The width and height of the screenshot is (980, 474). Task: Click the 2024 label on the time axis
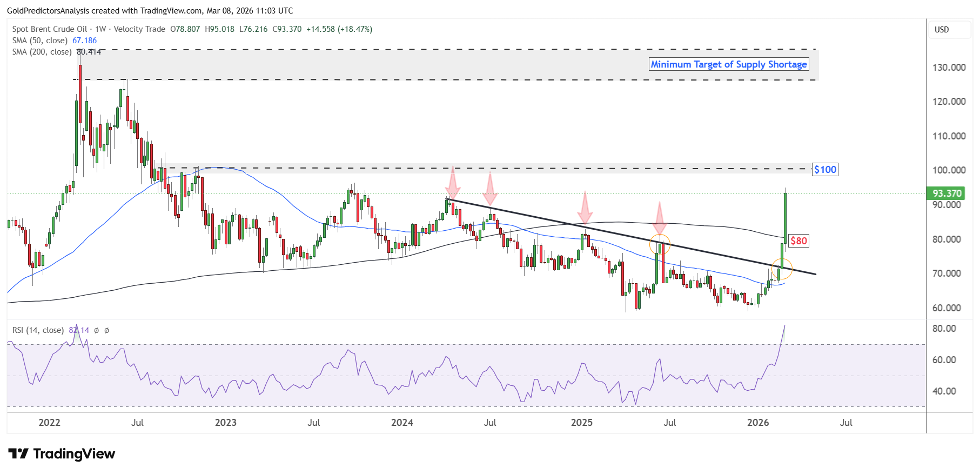[x=402, y=423]
